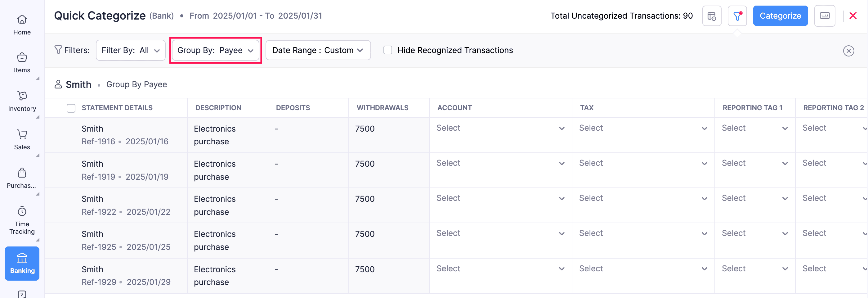Screen dimensions: 868x298
Task: Open the Filter By dropdown
Action: coord(130,50)
